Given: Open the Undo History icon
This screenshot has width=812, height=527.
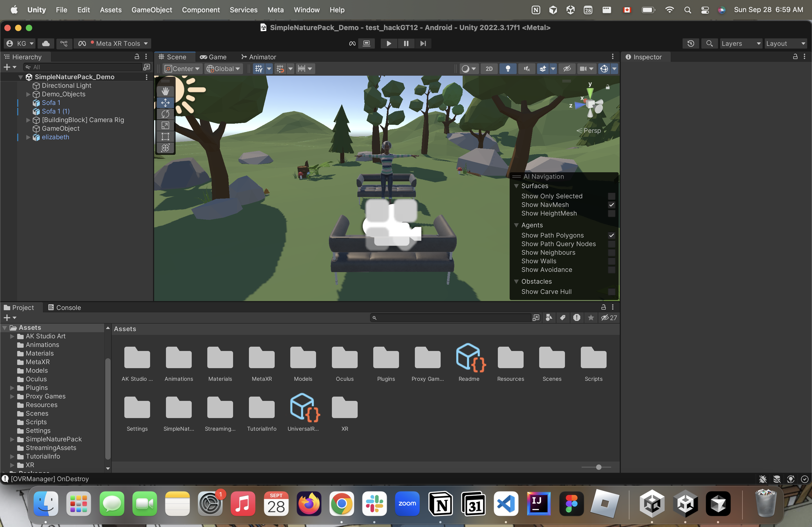Looking at the screenshot, I should [x=691, y=43].
